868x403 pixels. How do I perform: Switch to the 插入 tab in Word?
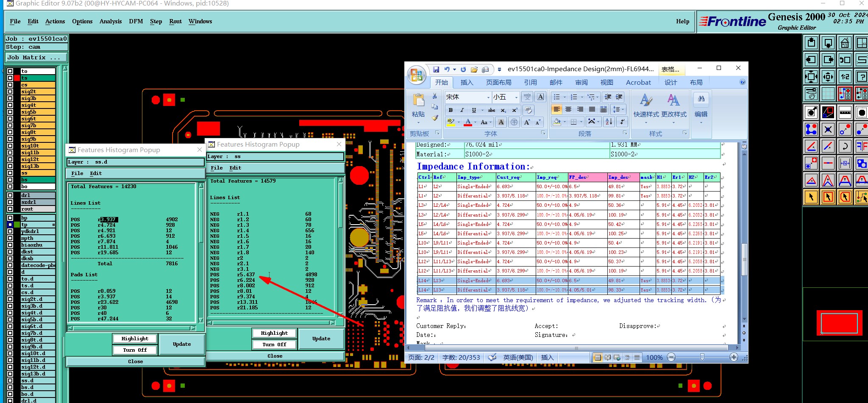tap(467, 82)
